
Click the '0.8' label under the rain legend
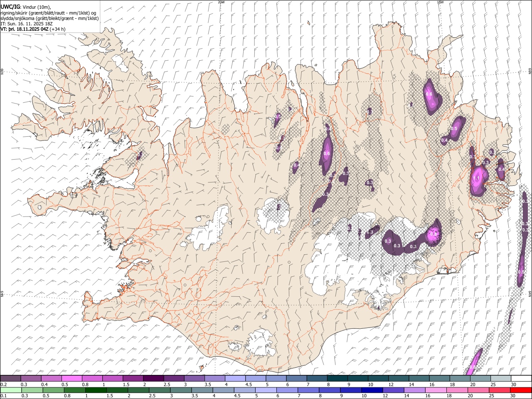[x=67, y=396]
